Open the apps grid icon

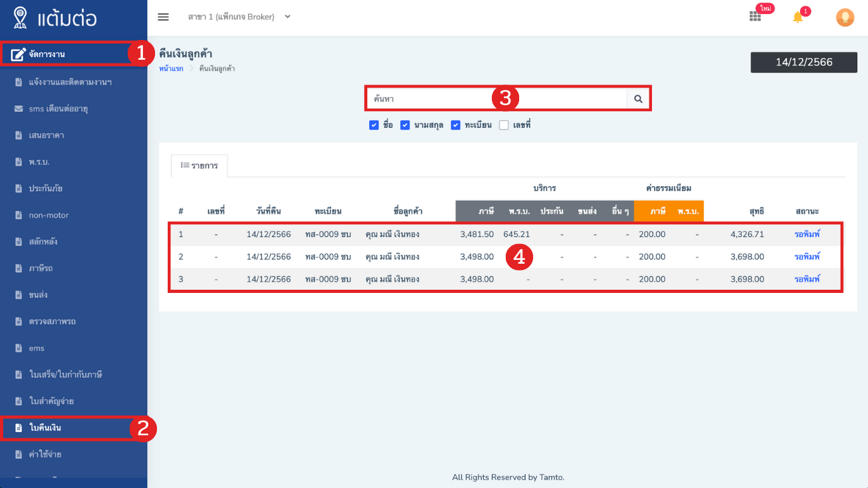755,17
